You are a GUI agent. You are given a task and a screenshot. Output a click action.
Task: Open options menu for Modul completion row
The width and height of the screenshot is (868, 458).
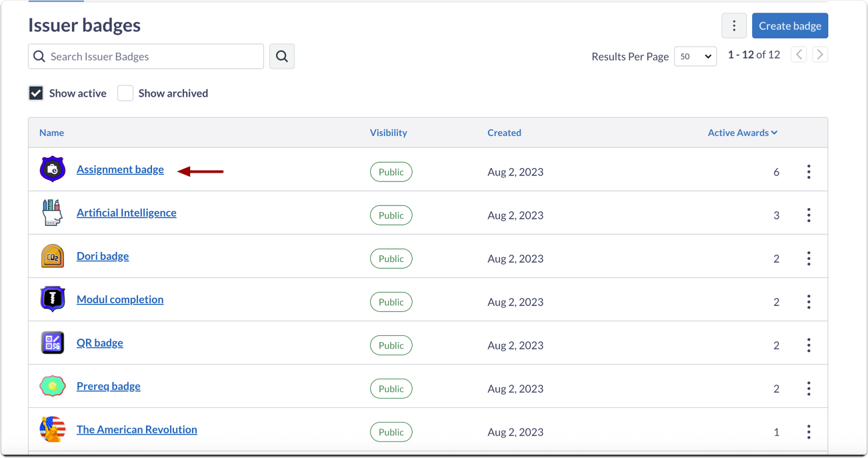[808, 302]
